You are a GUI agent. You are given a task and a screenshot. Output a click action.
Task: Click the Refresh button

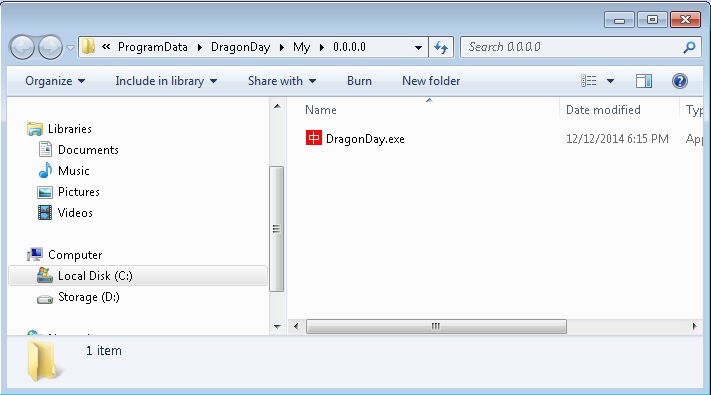tap(441, 47)
